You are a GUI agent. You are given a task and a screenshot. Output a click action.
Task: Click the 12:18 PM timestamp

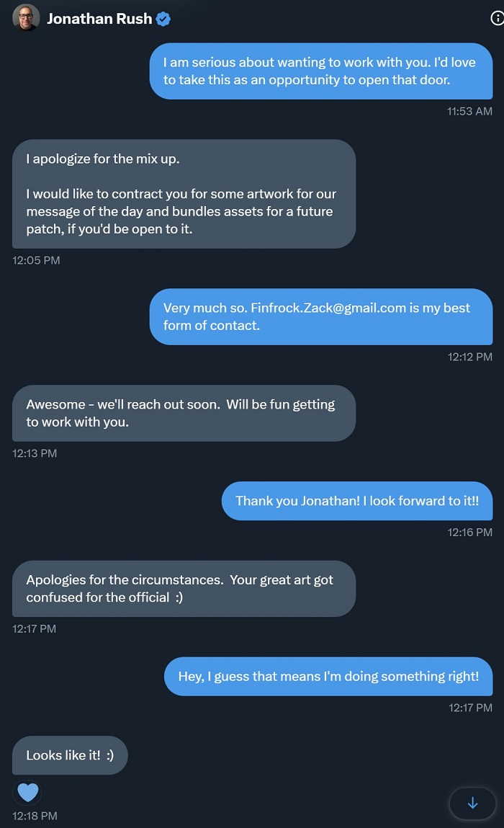click(x=35, y=816)
